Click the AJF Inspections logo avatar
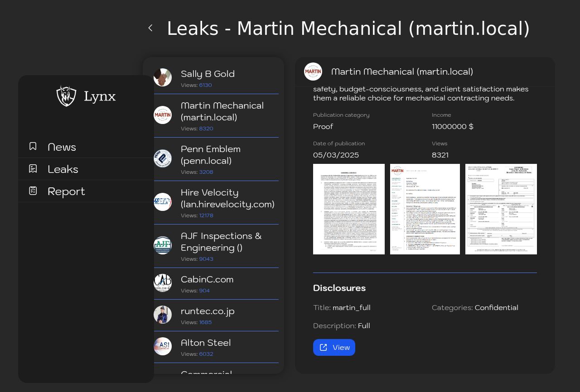The image size is (580, 392). [163, 245]
